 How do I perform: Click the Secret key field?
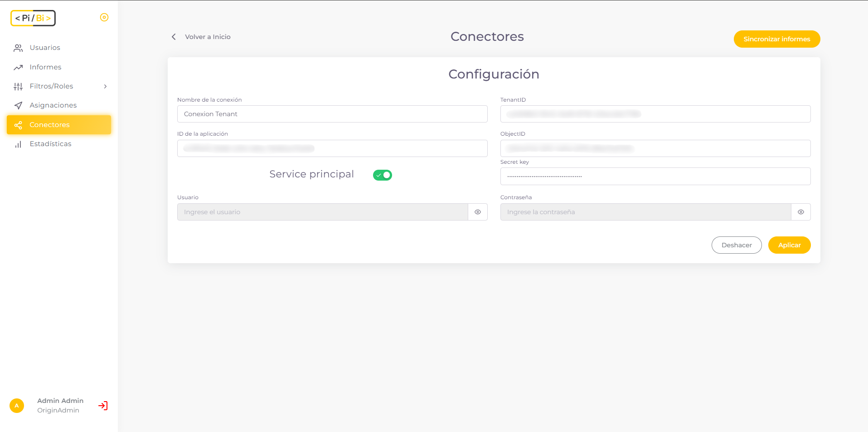point(655,177)
